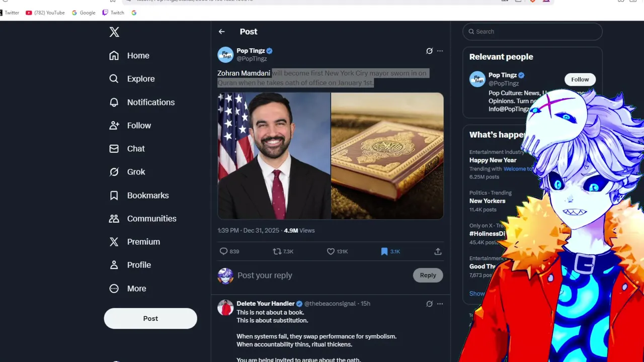Click the Zohran Mamdani text in the post
Image resolution: width=644 pixels, height=362 pixels.
pos(244,73)
